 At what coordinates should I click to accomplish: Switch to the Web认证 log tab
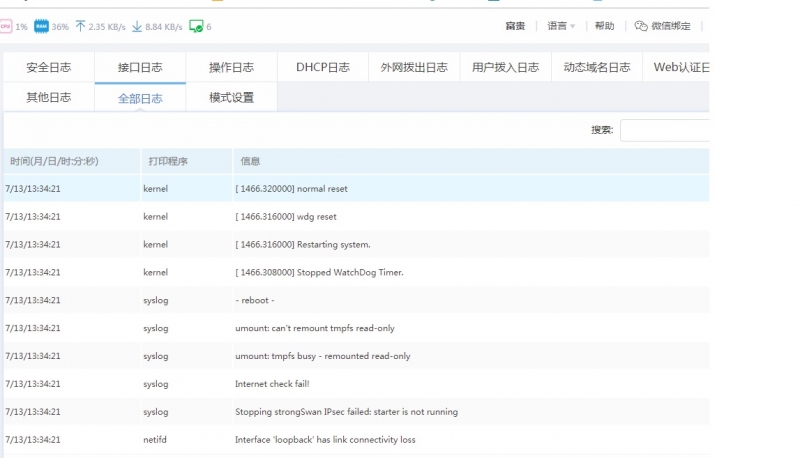click(x=677, y=67)
